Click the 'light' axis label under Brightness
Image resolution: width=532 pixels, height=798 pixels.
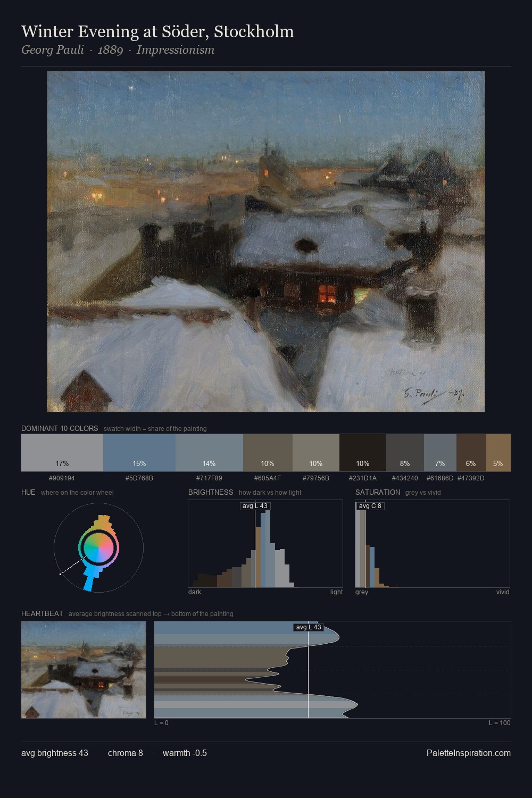pyautogui.click(x=336, y=592)
